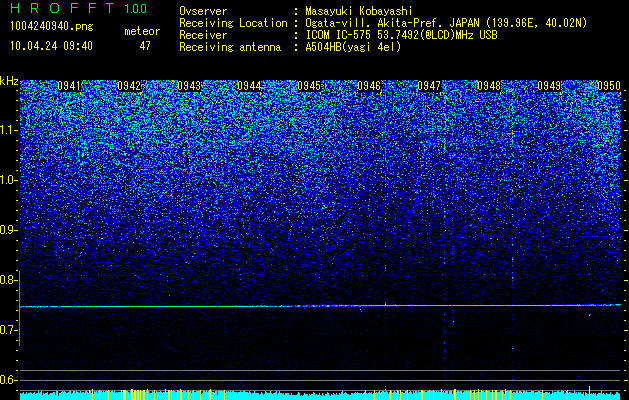Viewport: 629px width, 400px height.
Task: Click the version number 1.00
Action: click(x=135, y=9)
